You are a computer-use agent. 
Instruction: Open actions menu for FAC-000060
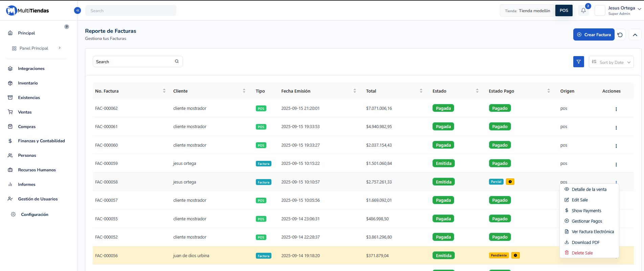pyautogui.click(x=616, y=146)
